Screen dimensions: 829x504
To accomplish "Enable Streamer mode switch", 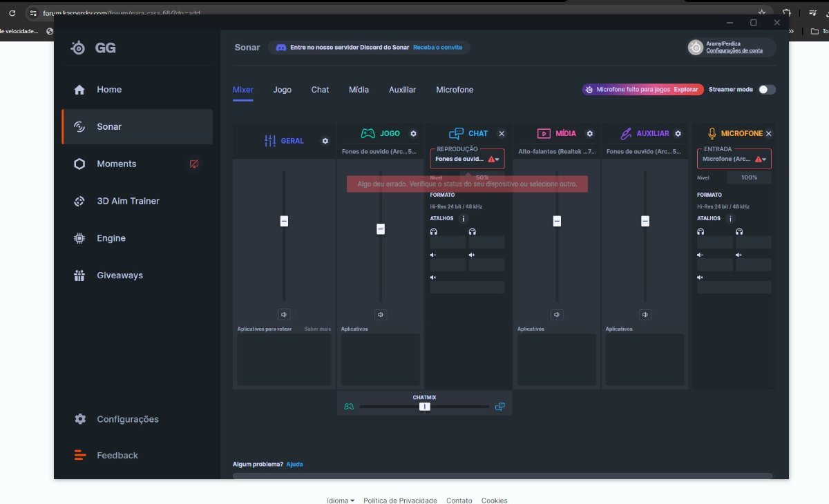I will tap(767, 90).
